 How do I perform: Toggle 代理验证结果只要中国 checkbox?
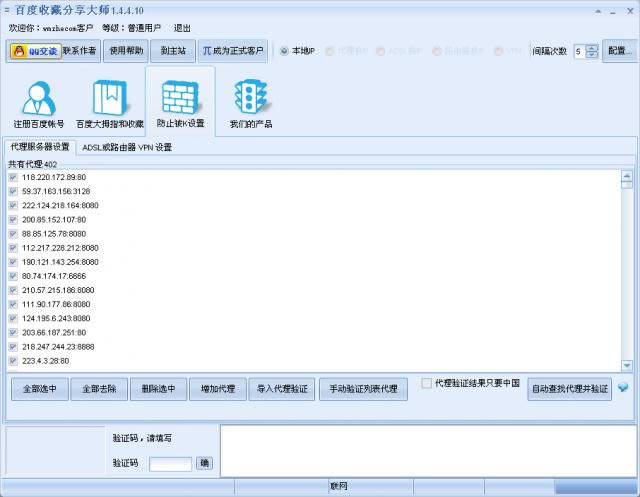(x=427, y=383)
